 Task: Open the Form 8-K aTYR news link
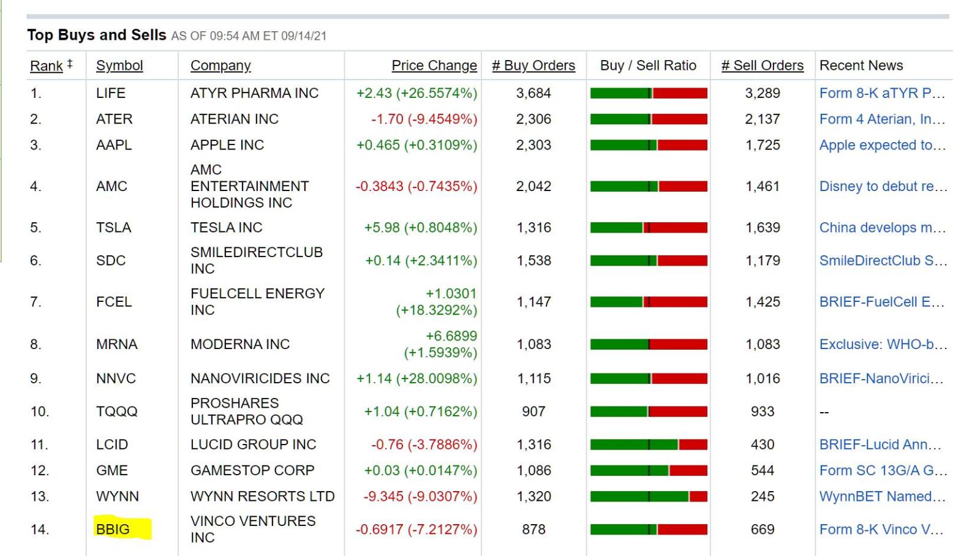(x=883, y=93)
